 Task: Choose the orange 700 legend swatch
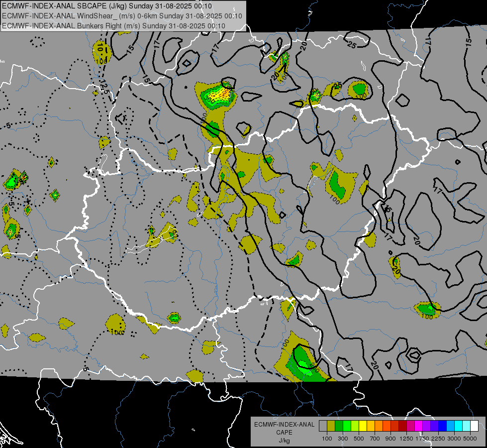click(379, 426)
